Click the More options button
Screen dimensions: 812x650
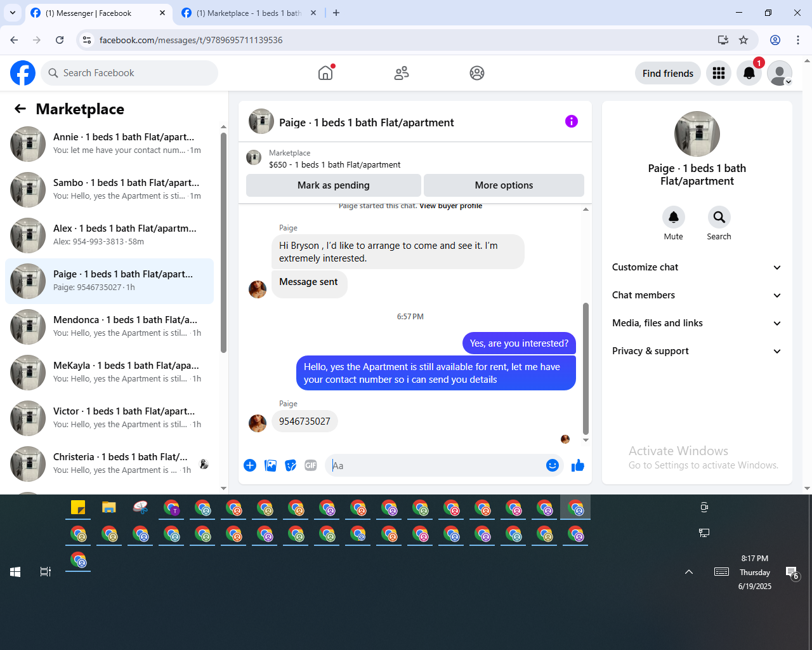(x=504, y=185)
